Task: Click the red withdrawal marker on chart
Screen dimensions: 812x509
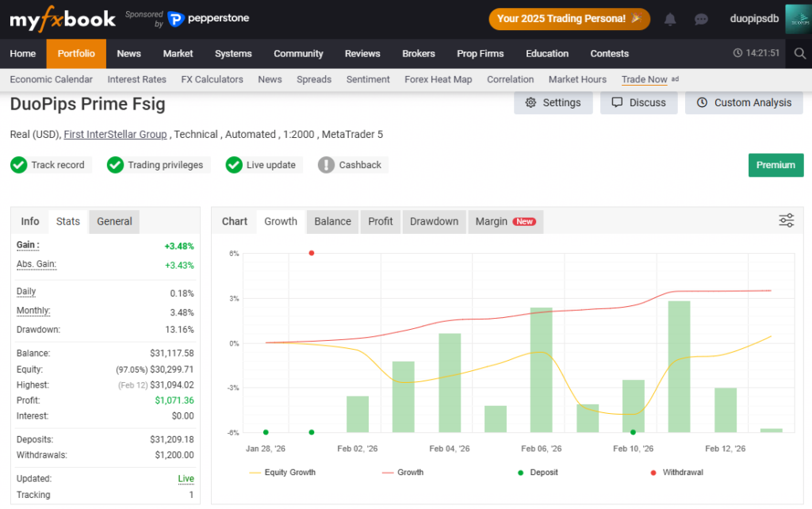Action: [x=311, y=253]
